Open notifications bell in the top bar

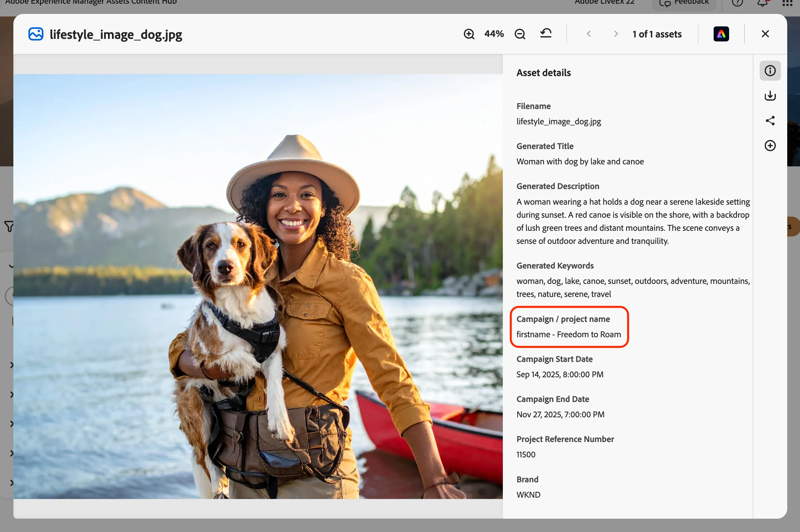coord(763,3)
